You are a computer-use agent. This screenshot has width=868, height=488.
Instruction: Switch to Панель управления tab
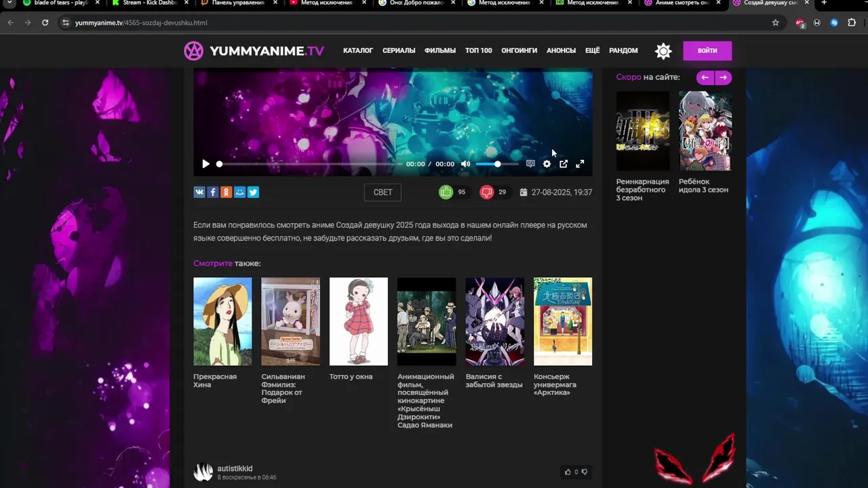(x=238, y=3)
